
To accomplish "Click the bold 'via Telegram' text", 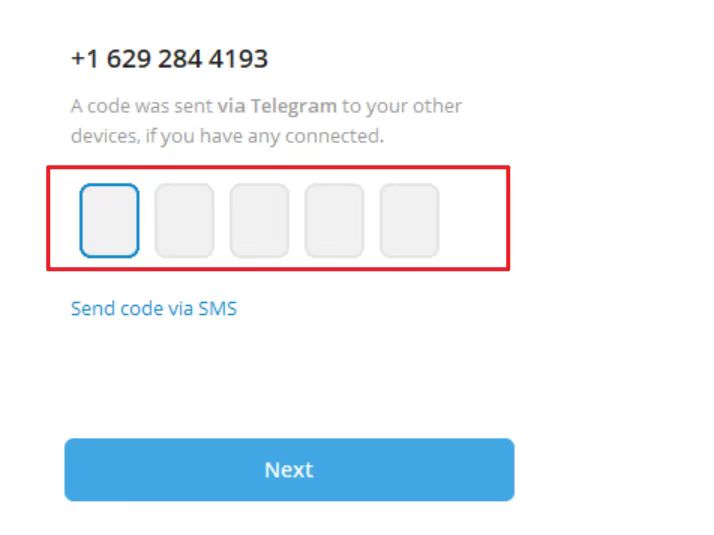I will pos(277,106).
